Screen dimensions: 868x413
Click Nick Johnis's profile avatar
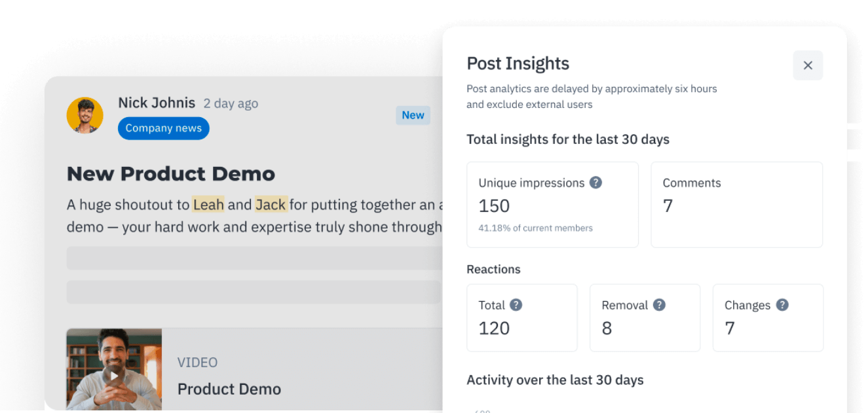coord(85,115)
